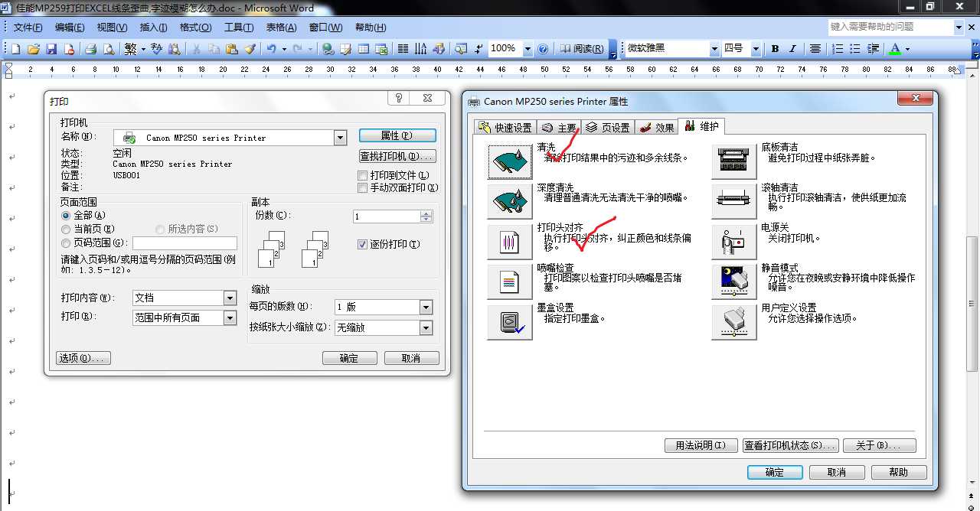Viewport: 980px width, 511px height.
Task: Click the 选项 button in Print dialog
Action: click(x=83, y=358)
